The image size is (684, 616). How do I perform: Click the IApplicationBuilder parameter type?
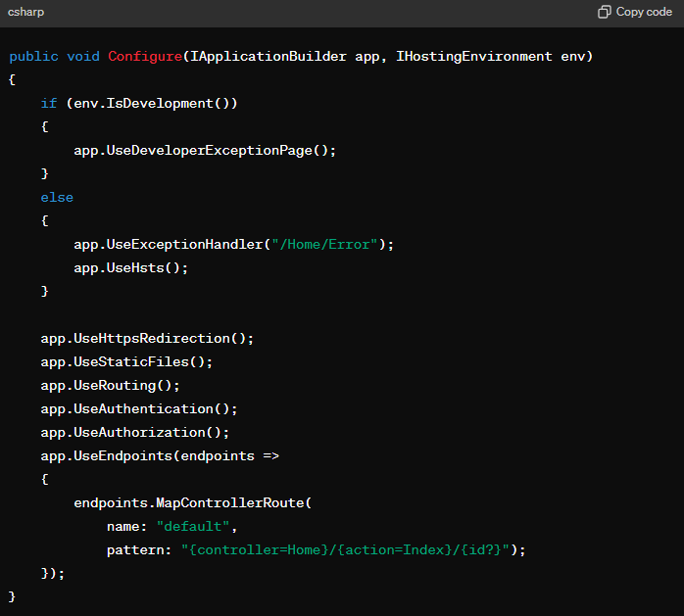click(x=269, y=56)
